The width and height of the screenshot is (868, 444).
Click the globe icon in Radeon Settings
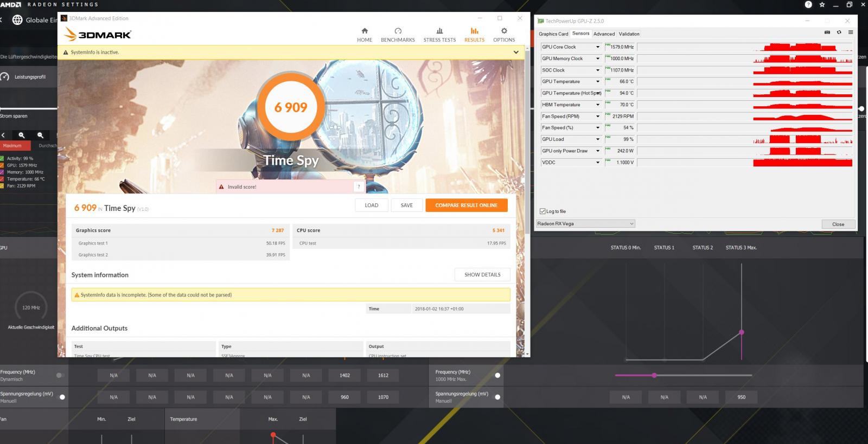[x=17, y=20]
